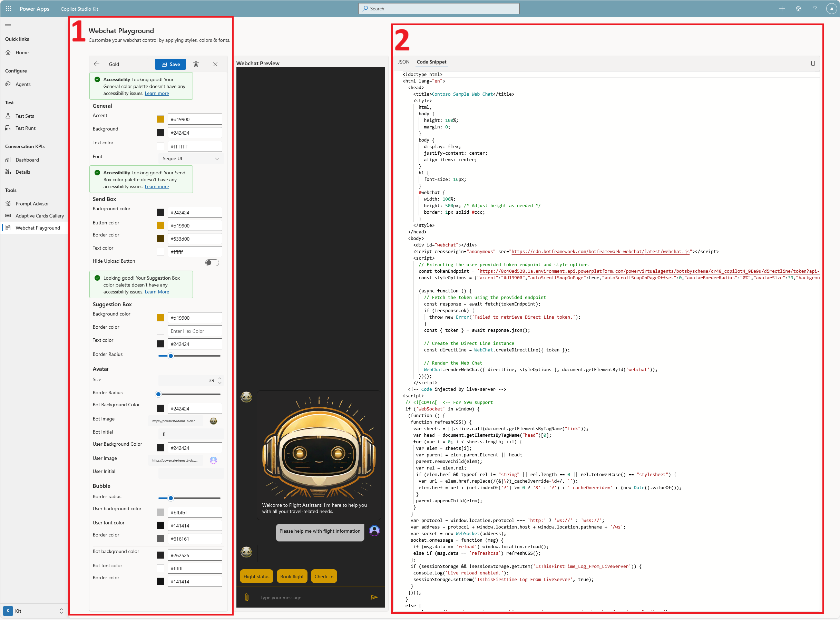Click the attachment paperclip in webchat preview
The width and height of the screenshot is (840, 620).
coord(247,597)
